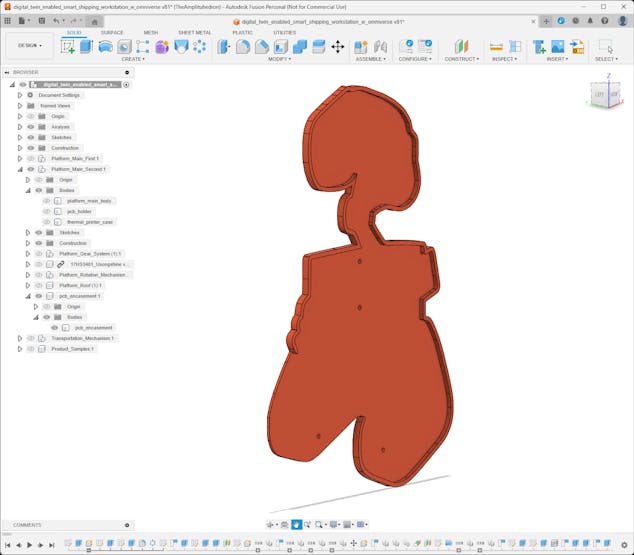
Task: Open the SHEET METAL tab
Action: pyautogui.click(x=194, y=32)
